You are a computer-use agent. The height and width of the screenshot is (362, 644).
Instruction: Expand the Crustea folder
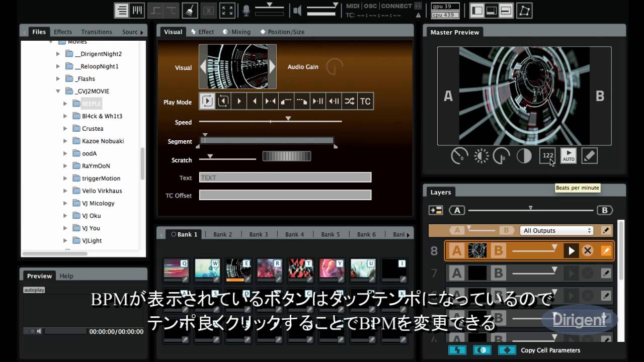click(x=65, y=129)
